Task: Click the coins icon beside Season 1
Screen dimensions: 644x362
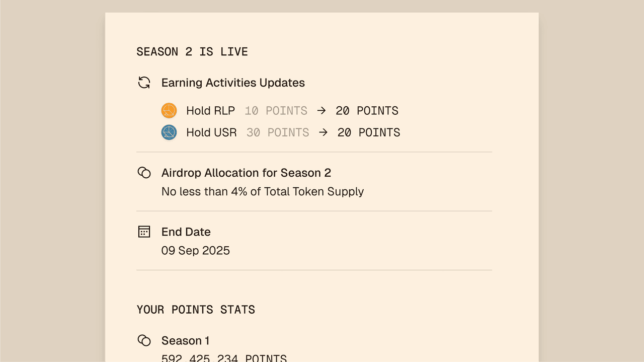Action: point(144,340)
